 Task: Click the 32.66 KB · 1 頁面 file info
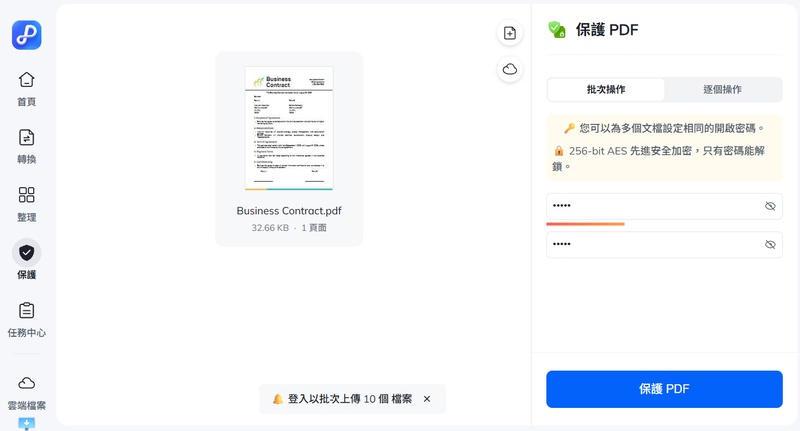[x=289, y=227]
